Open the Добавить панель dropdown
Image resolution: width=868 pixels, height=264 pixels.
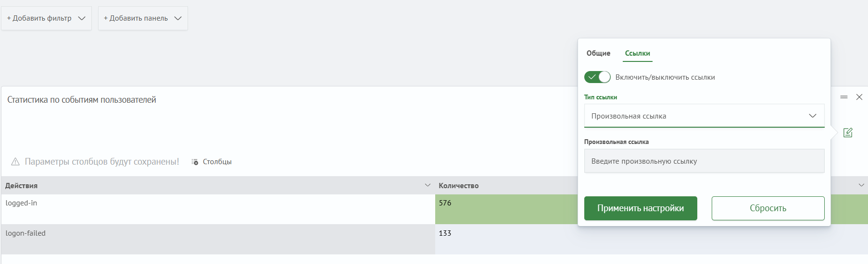[143, 18]
